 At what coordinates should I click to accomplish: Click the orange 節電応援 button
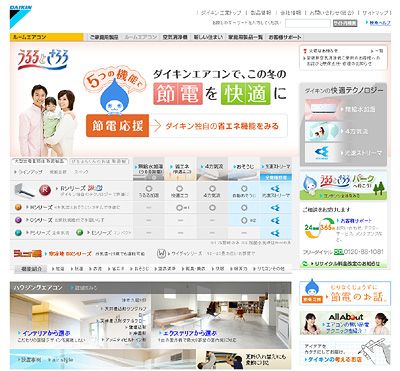click(117, 126)
